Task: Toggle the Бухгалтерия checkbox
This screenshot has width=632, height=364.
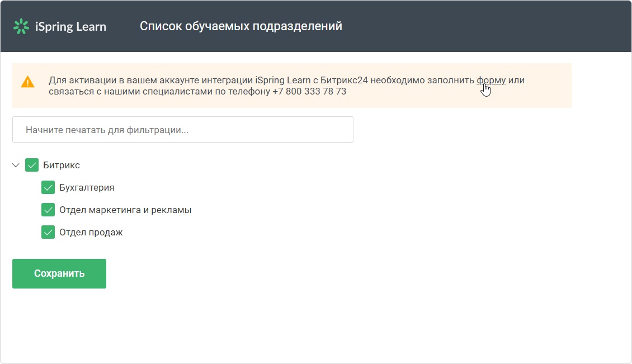Action: (48, 187)
